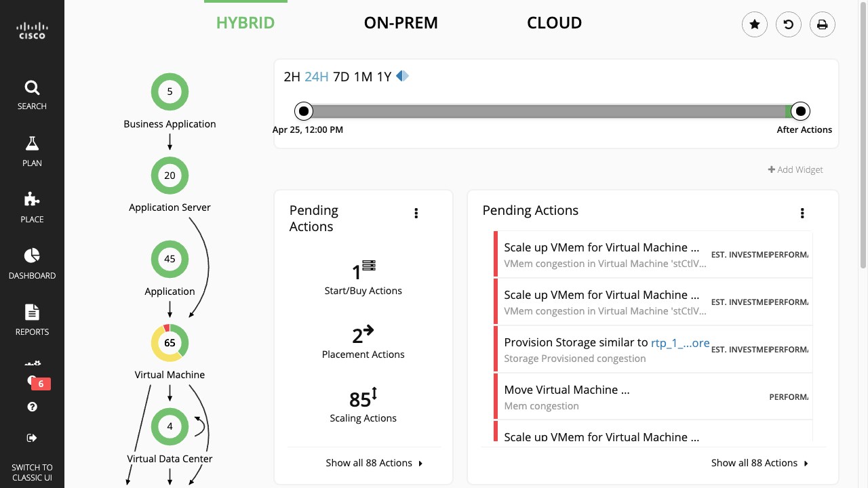Show all 88 Actions in list widget
This screenshot has height=488, width=868.
(760, 463)
